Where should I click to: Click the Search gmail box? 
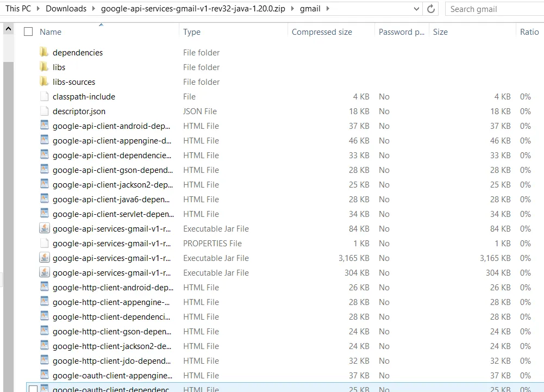495,9
